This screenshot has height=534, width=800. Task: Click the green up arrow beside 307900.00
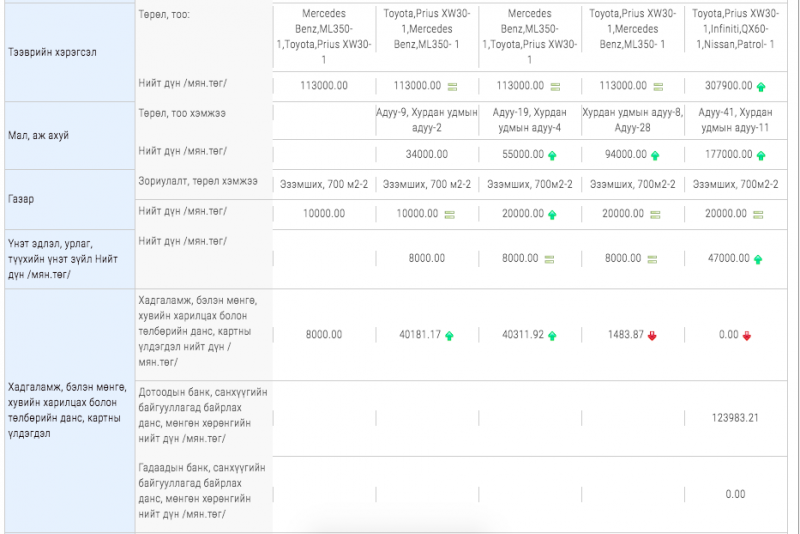[761, 87]
